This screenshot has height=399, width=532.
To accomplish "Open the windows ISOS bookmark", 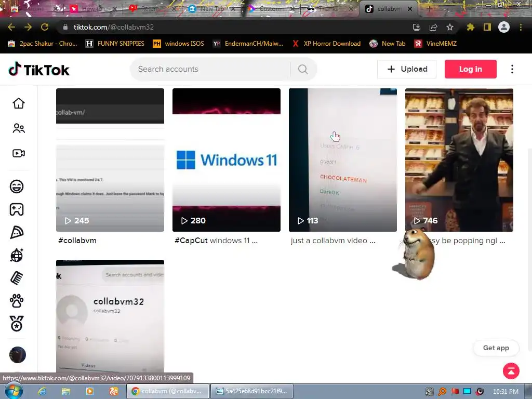I will click(x=179, y=44).
